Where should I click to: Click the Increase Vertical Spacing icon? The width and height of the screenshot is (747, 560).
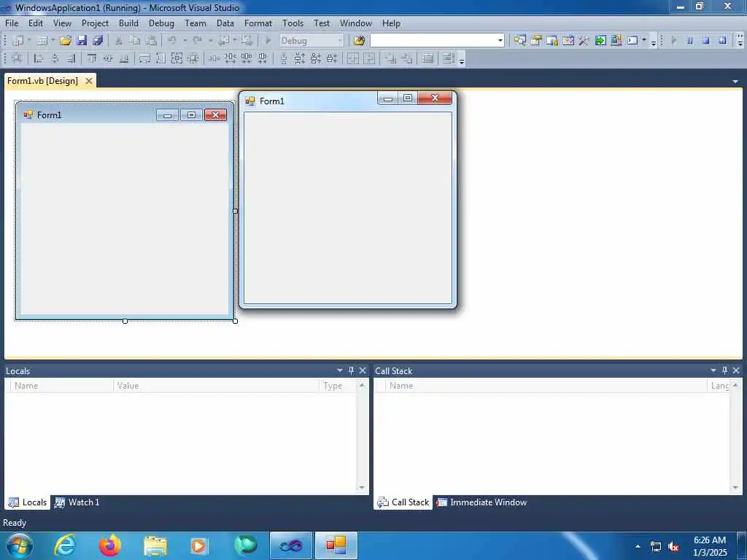299,58
